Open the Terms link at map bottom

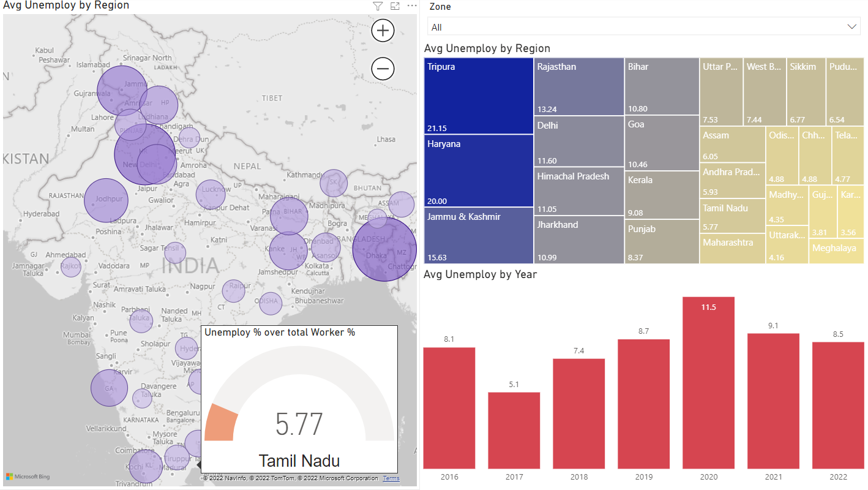point(391,478)
